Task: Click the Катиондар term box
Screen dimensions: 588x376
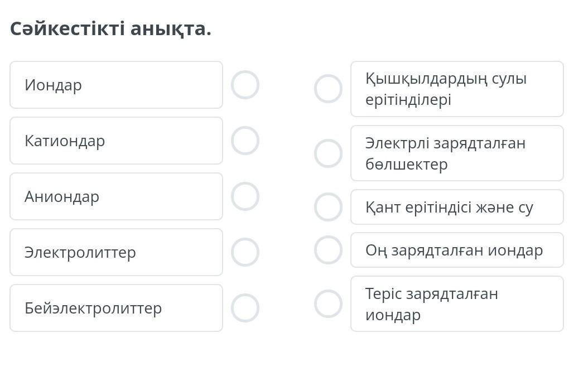Action: click(x=116, y=141)
